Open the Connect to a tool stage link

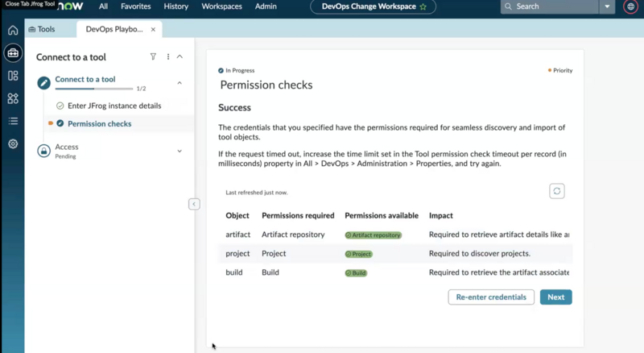coord(85,79)
